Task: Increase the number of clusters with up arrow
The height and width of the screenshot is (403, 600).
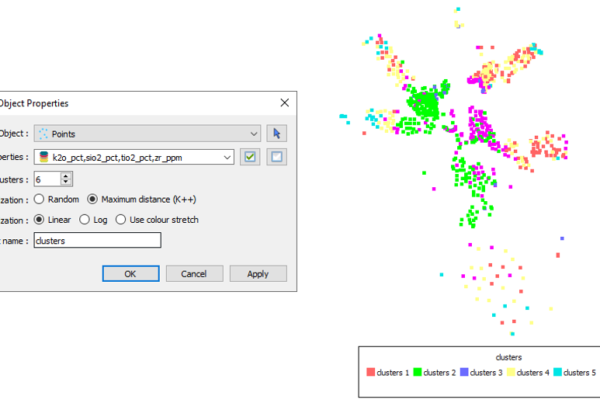Action: 66,175
